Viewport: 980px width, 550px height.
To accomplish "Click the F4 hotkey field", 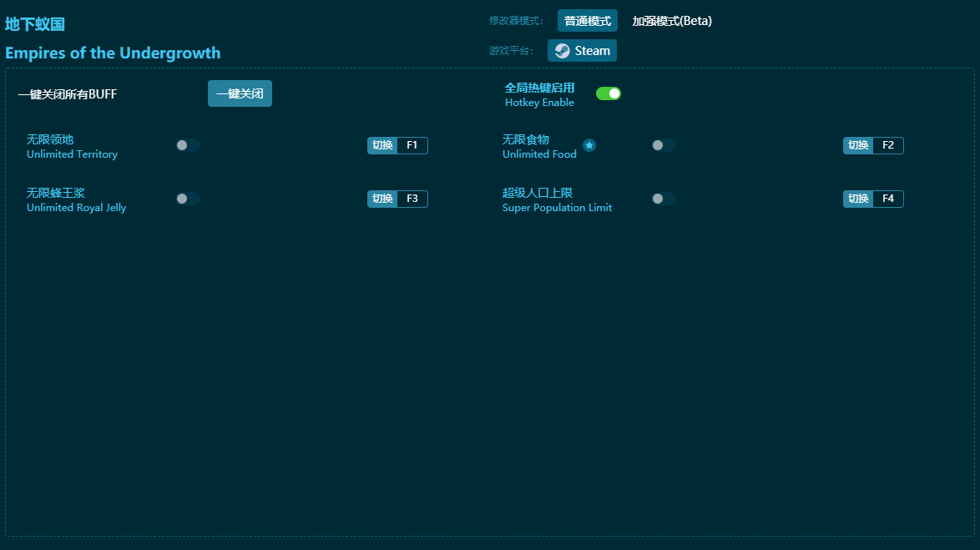I will 888,199.
